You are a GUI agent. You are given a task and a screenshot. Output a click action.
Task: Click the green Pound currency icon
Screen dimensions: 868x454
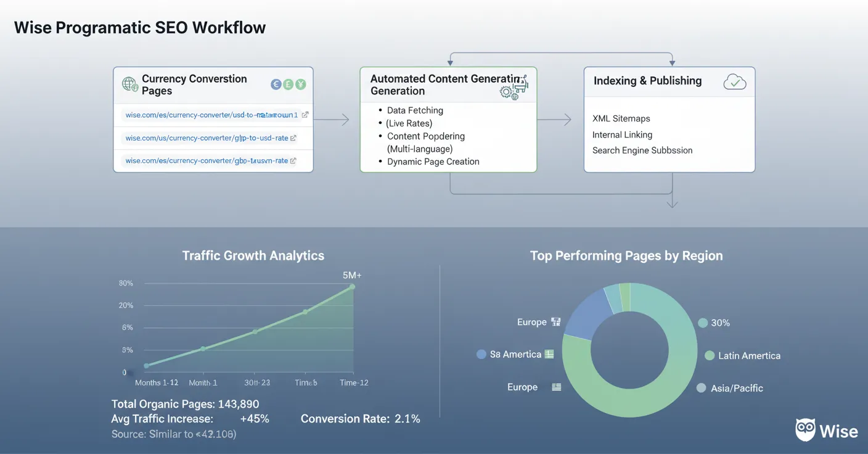(x=288, y=84)
